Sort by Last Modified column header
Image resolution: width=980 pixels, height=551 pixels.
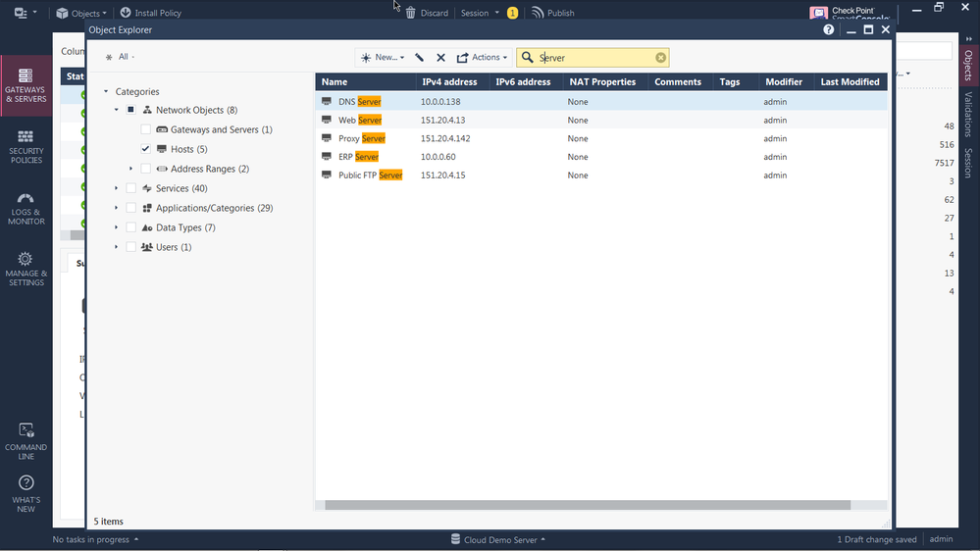click(850, 81)
